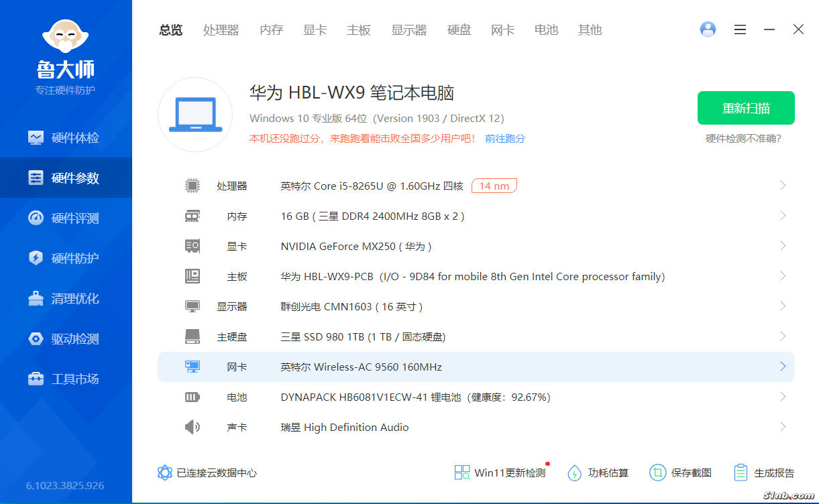Expand the 处理器 row chevron
This screenshot has height=504, width=819.
(783, 186)
